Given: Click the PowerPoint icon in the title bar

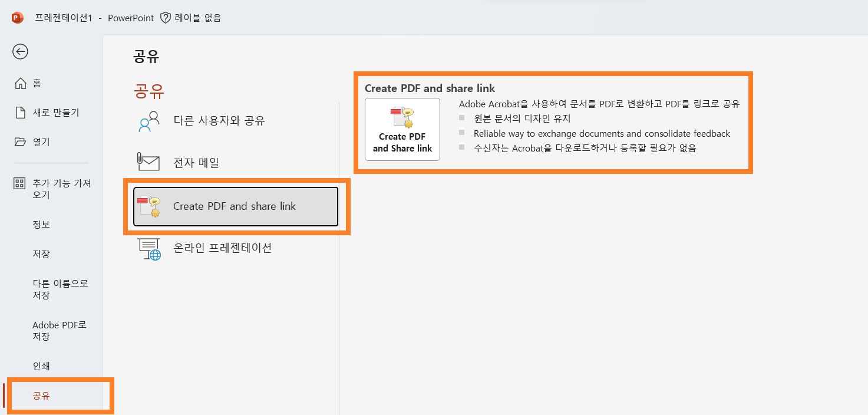Looking at the screenshot, I should (x=17, y=17).
